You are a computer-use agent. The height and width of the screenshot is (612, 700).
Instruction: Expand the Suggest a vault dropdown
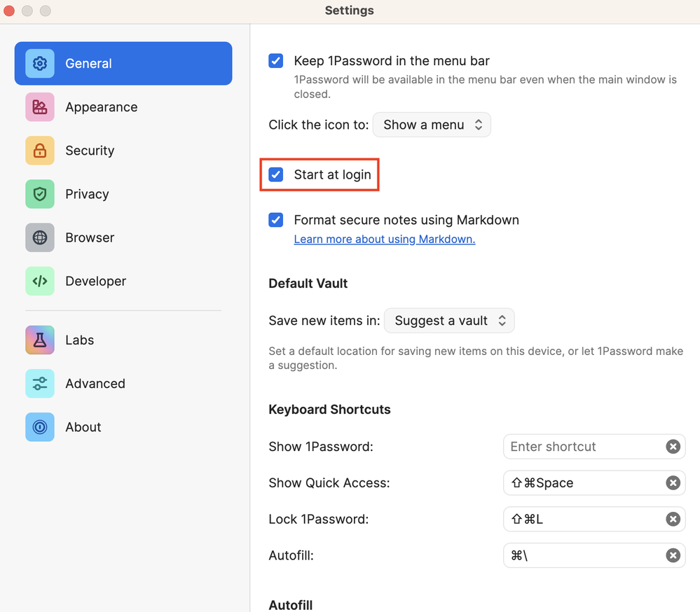[x=449, y=321]
